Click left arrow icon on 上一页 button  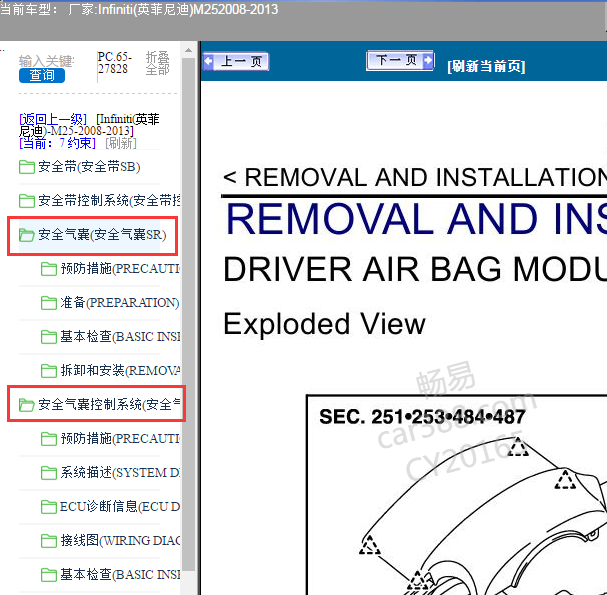pos(208,61)
